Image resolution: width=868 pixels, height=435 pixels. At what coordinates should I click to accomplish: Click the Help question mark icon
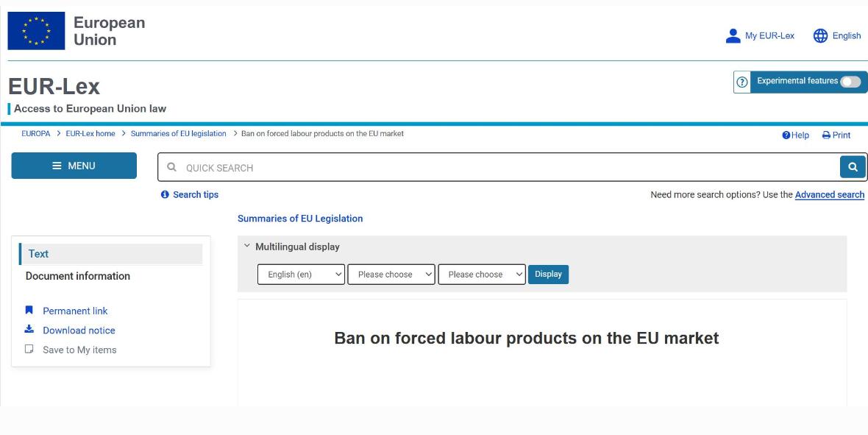(x=786, y=135)
